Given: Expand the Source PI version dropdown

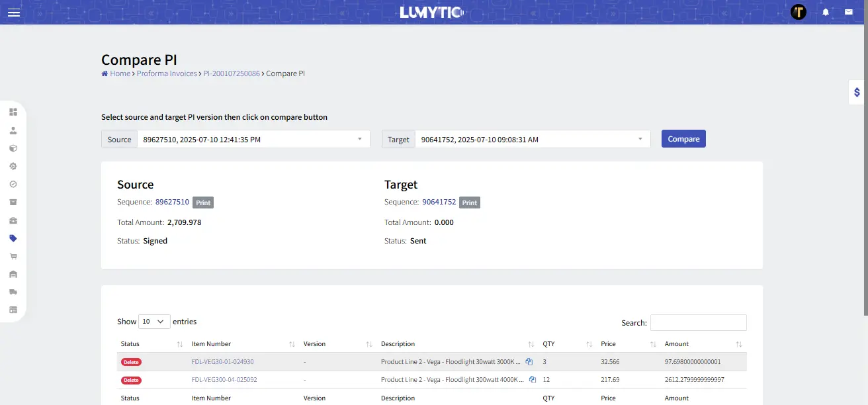Looking at the screenshot, I should click(253, 139).
